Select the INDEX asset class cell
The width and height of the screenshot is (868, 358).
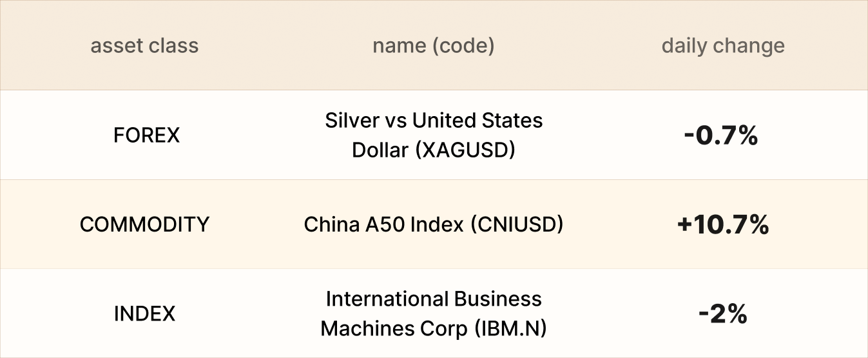(144, 314)
